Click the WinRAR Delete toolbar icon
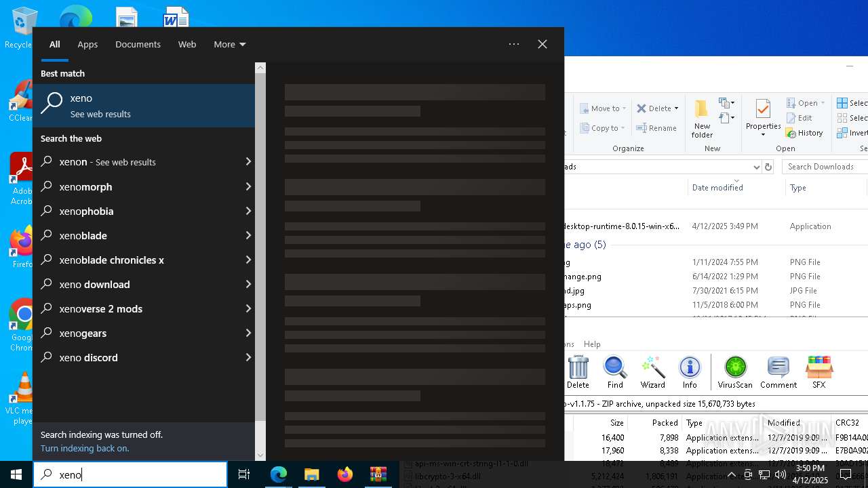Viewport: 868px width, 488px height. (x=578, y=372)
